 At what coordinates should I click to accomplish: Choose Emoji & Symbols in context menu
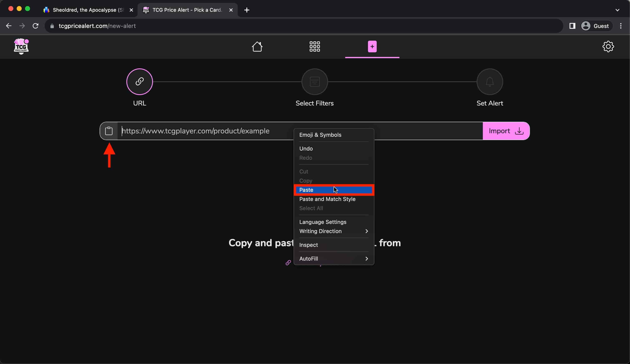point(334,135)
